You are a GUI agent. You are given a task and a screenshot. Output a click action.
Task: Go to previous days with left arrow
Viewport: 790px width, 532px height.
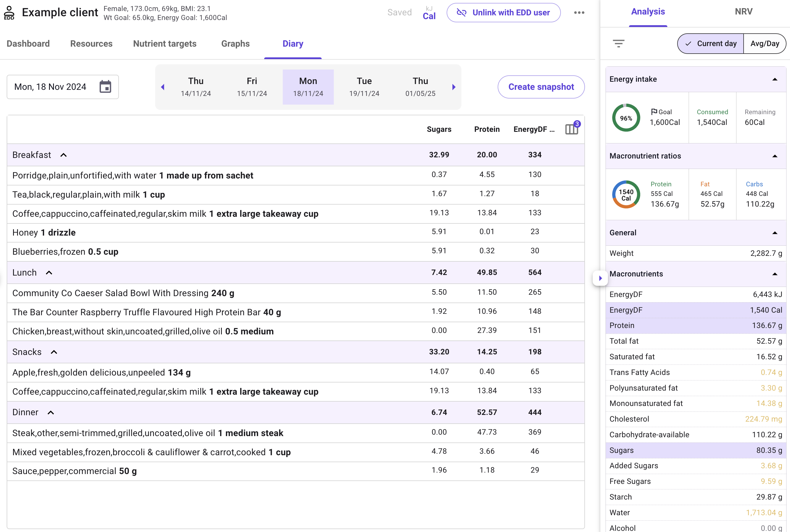pos(163,87)
